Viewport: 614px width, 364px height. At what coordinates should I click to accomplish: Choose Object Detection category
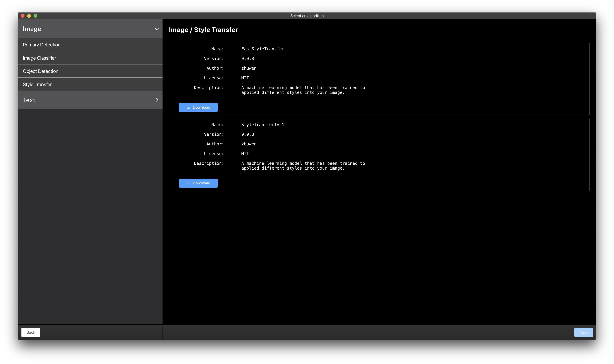coord(41,71)
